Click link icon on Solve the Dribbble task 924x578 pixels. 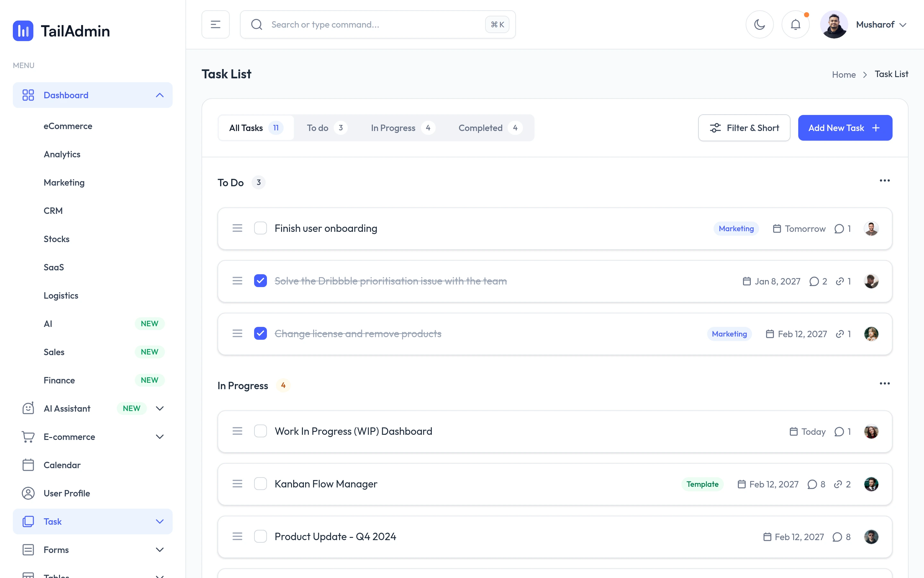(x=840, y=281)
